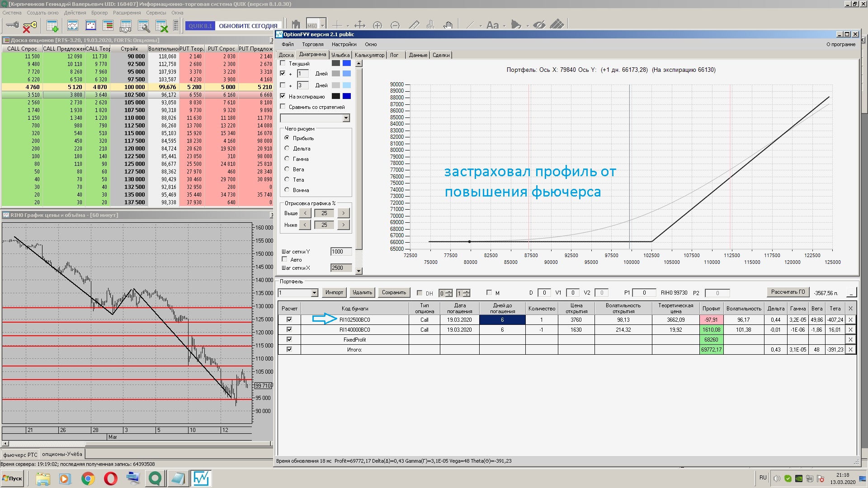Click the hand pan tool in chart toolbar

(x=448, y=25)
